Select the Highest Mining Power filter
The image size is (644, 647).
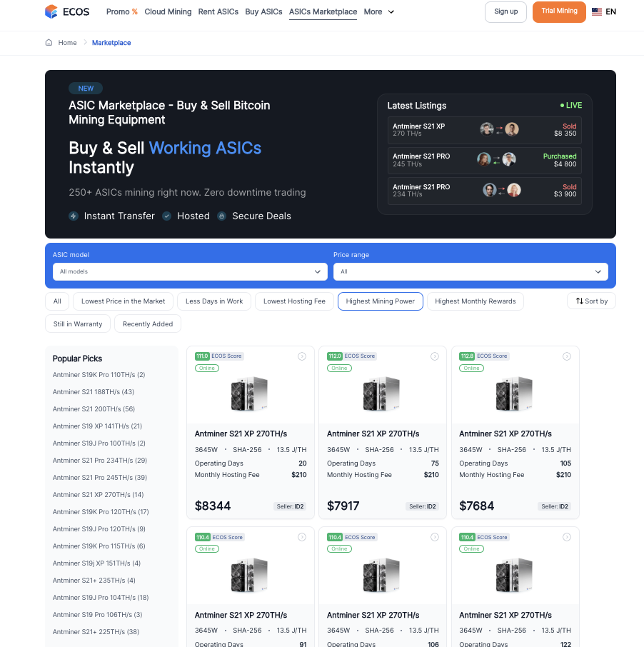point(380,301)
